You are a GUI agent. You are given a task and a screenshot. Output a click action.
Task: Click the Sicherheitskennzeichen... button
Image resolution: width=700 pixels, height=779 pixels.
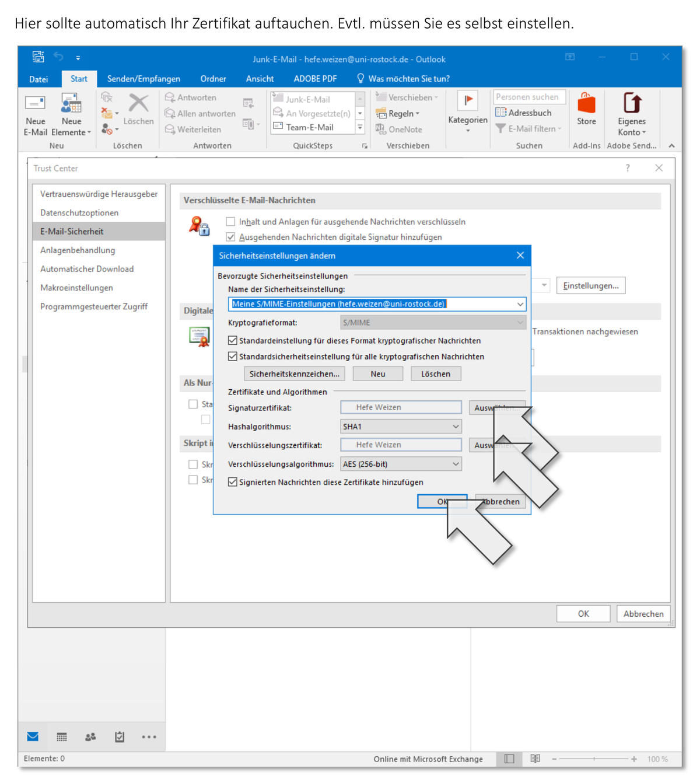pyautogui.click(x=295, y=373)
